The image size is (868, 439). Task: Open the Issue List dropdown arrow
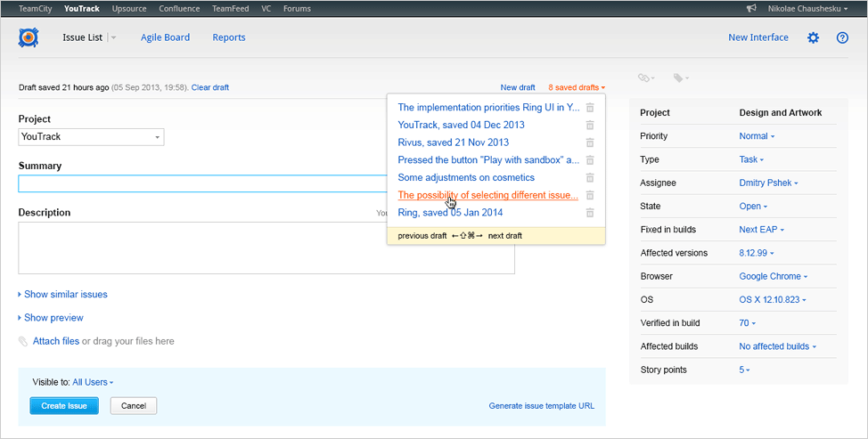click(x=113, y=37)
